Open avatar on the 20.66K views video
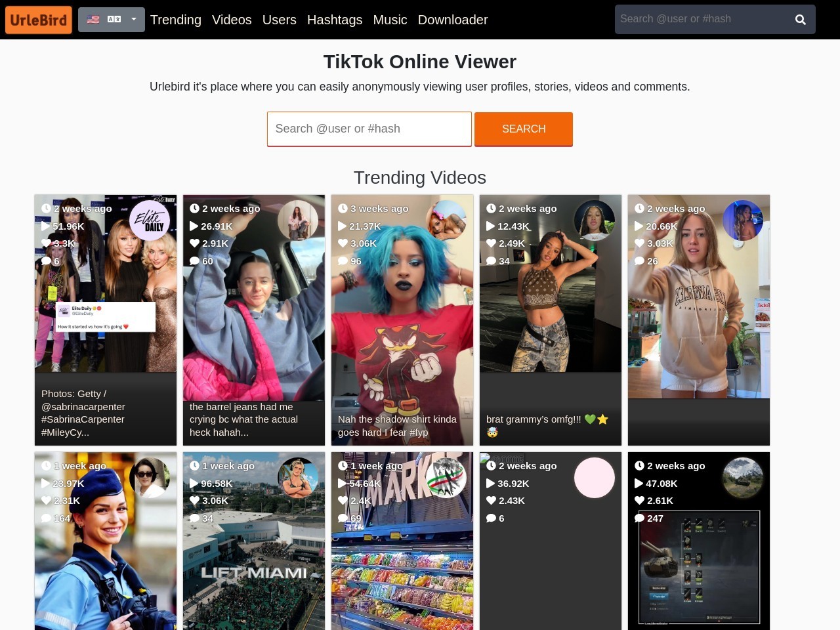Viewport: 840px width, 630px height. point(743,220)
